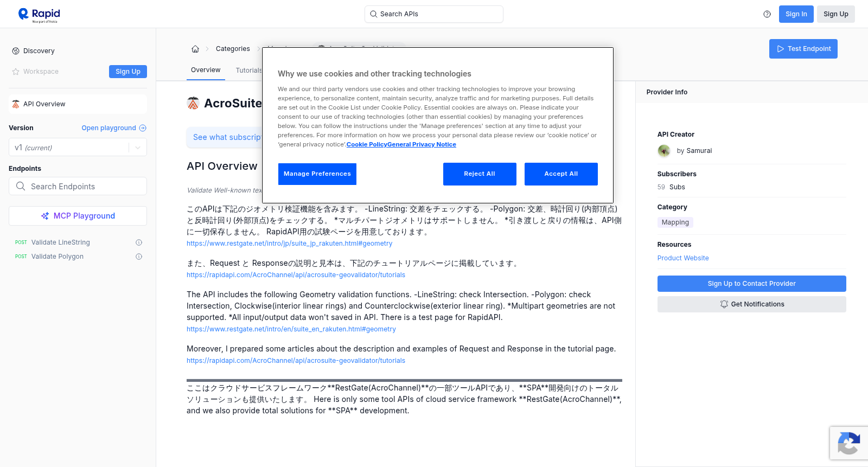Click Reject All cookies

click(480, 174)
